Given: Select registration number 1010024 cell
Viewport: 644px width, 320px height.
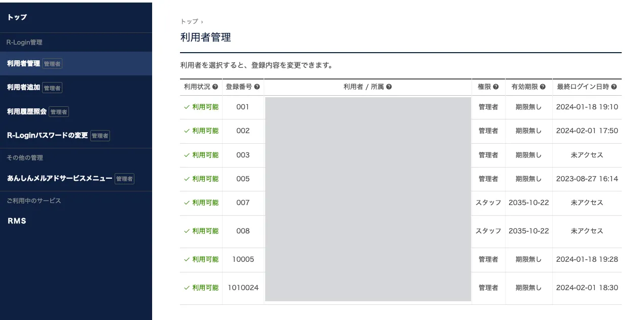Looking at the screenshot, I should (243, 288).
